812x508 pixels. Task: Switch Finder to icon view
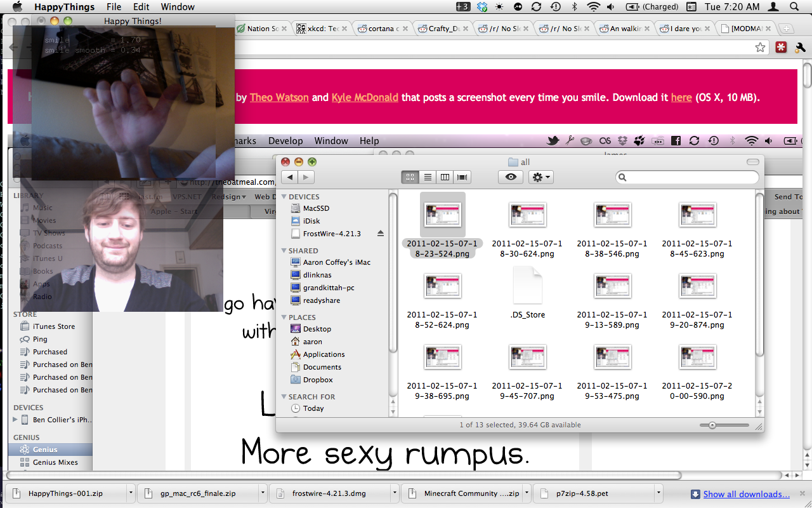[410, 178]
